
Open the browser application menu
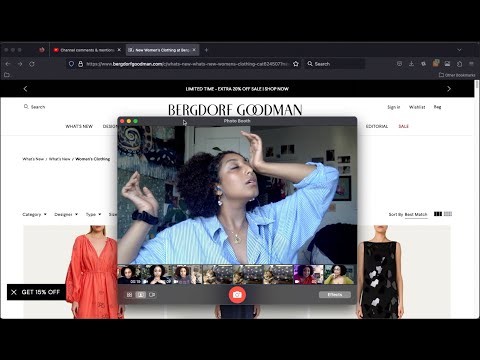[471, 64]
